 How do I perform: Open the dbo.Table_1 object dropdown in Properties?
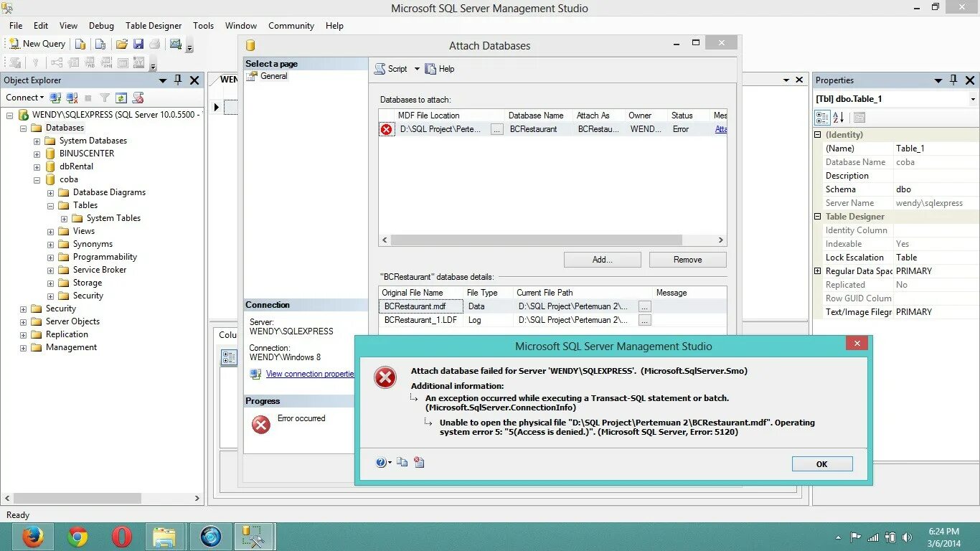[x=973, y=99]
